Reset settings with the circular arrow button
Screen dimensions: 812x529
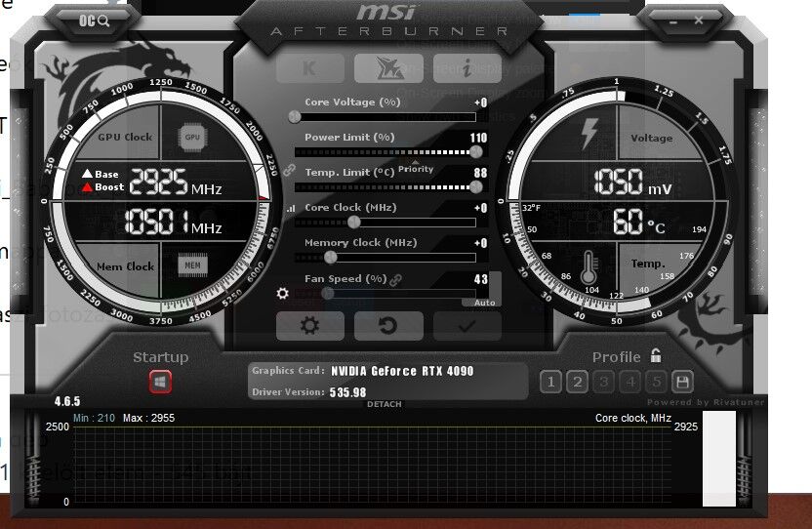coord(388,326)
